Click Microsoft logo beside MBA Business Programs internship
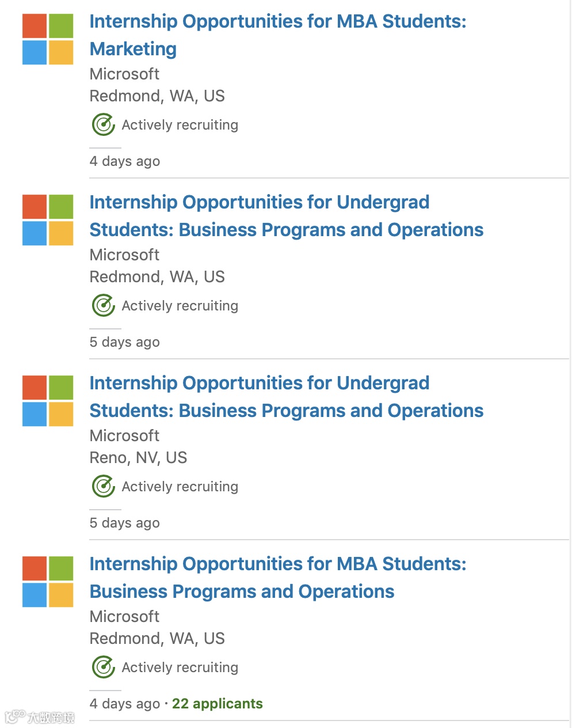 click(x=48, y=582)
